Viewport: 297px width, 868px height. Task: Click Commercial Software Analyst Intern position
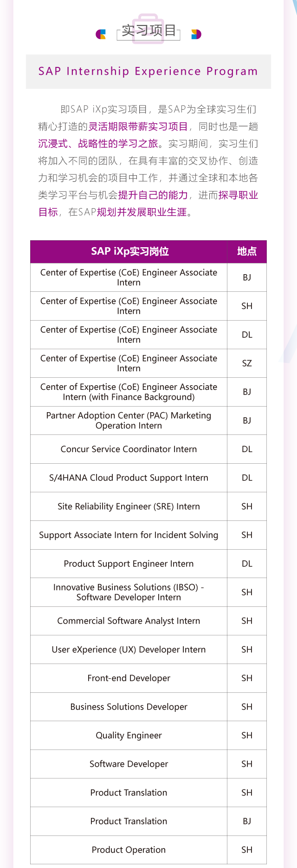pyautogui.click(x=129, y=621)
